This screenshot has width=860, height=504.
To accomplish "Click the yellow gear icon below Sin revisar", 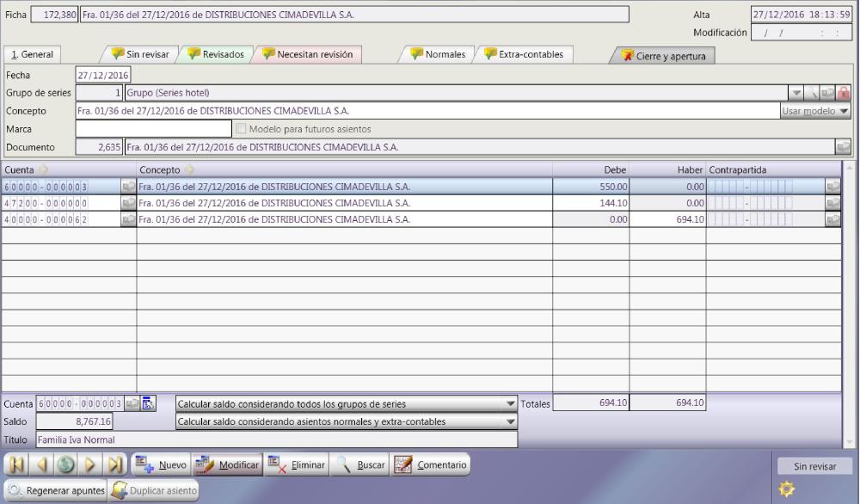I will [x=784, y=488].
